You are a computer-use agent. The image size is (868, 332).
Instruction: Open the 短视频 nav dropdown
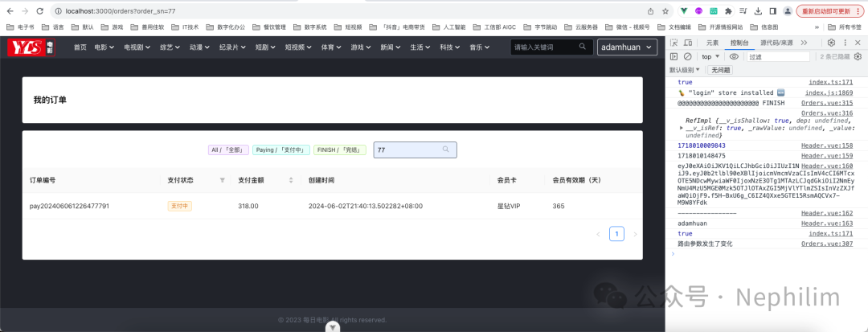(298, 47)
